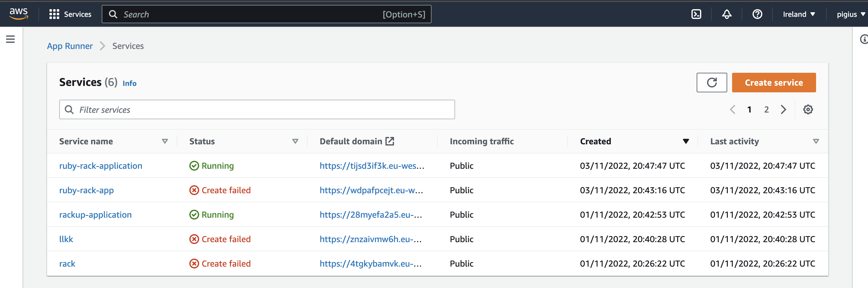Open the znzaivmw6h default domain URL
The width and height of the screenshot is (868, 288).
371,239
